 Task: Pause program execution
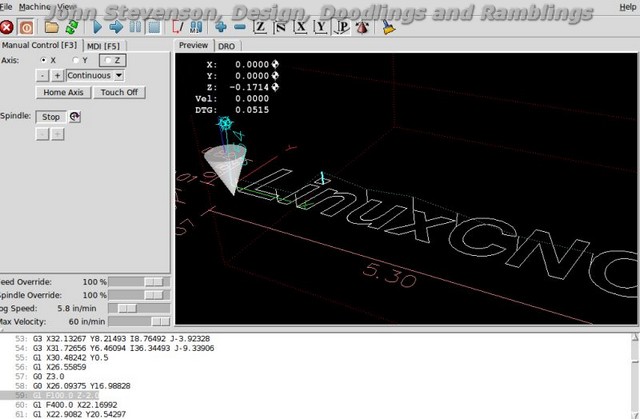(x=135, y=27)
